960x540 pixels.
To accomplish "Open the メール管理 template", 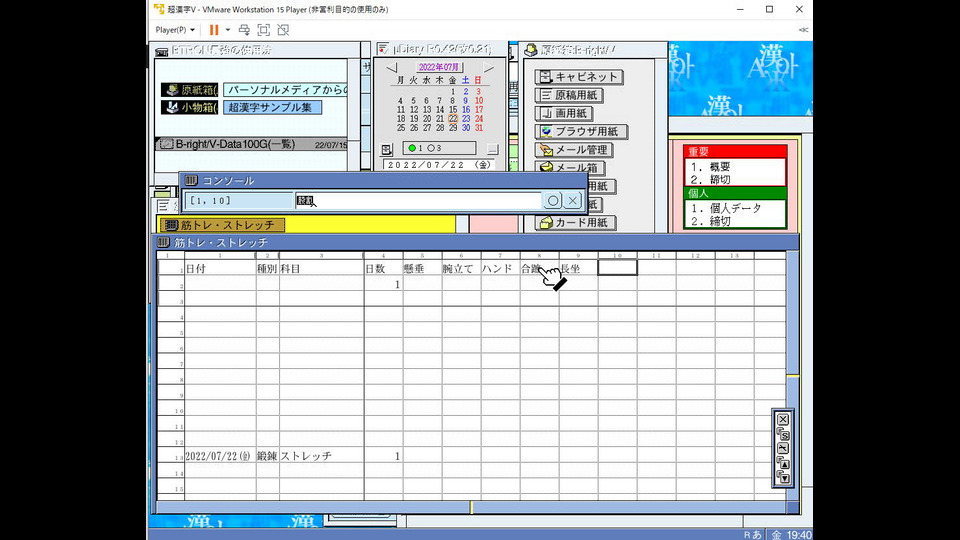I will coord(574,149).
